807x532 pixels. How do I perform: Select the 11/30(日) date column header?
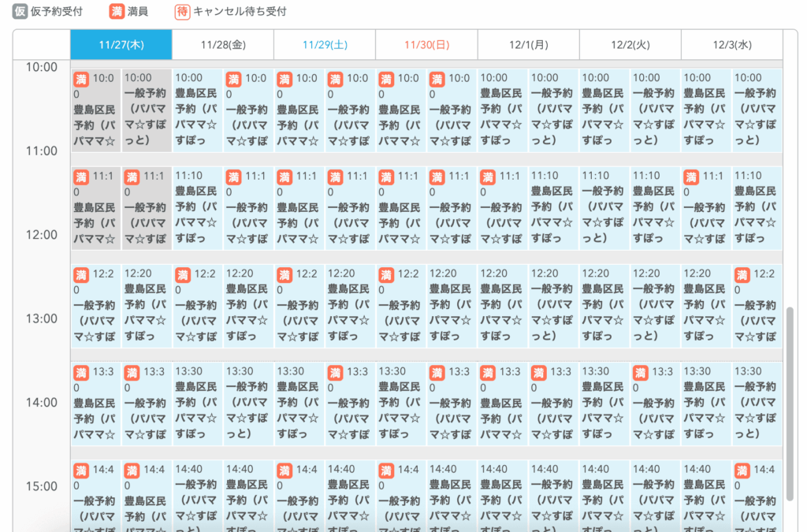[426, 45]
